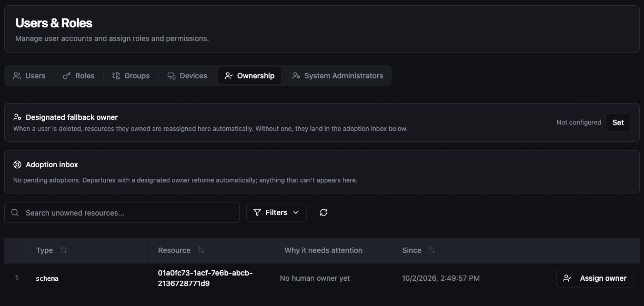The image size is (644, 306).
Task: Open the System Administrators tab
Action: [x=338, y=76]
